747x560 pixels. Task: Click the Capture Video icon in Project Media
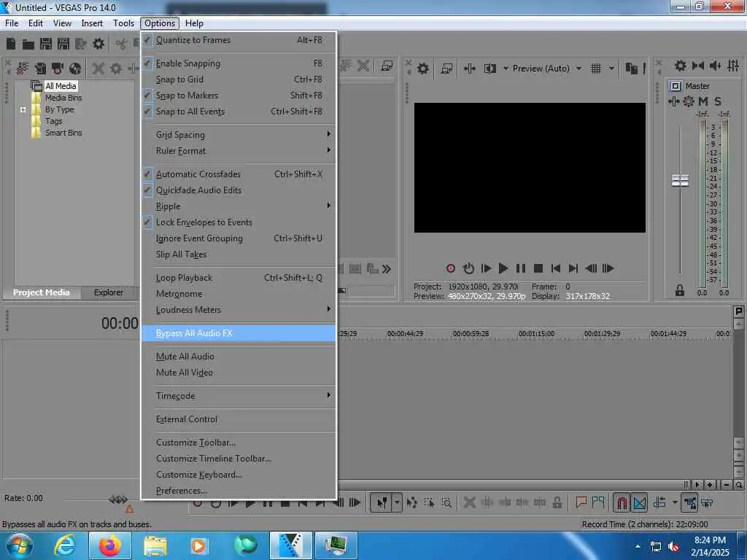58,69
